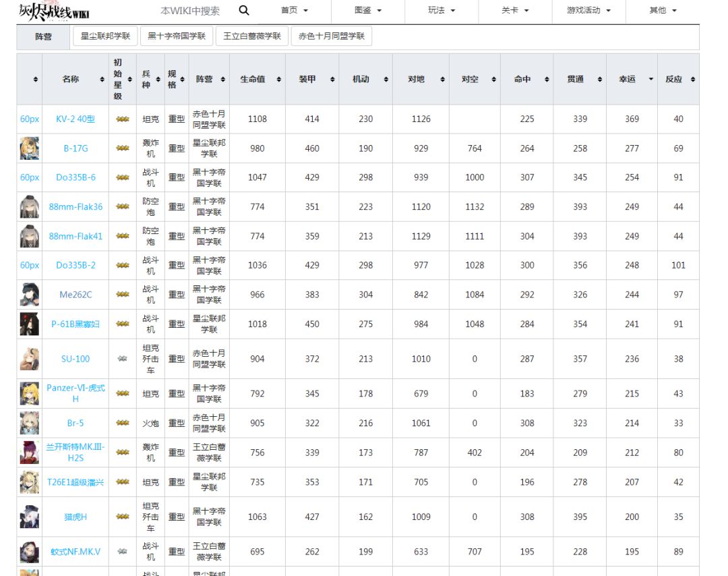Expand the 首页 dropdown menu
Image resolution: width=728 pixels, height=576 pixels.
pyautogui.click(x=295, y=11)
